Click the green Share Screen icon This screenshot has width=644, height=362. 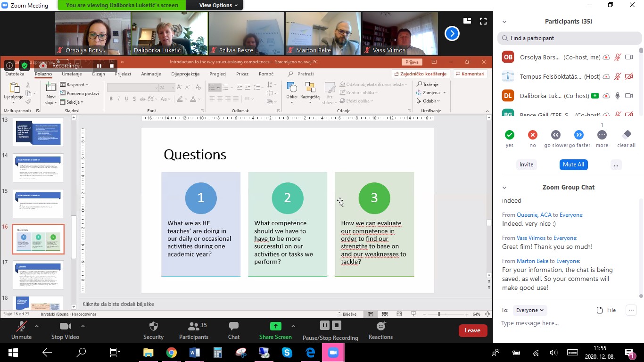(x=275, y=326)
